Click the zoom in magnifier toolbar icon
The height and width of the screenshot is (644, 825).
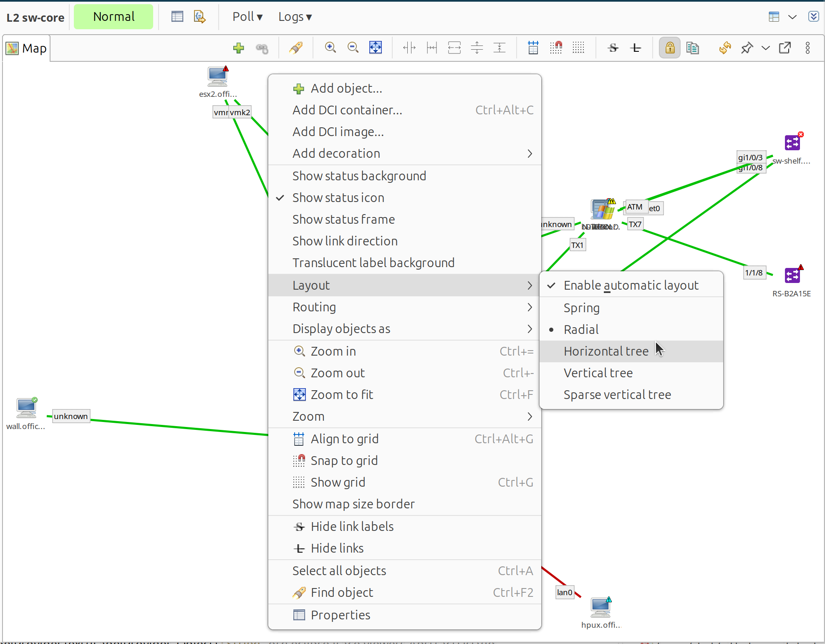pyautogui.click(x=330, y=48)
